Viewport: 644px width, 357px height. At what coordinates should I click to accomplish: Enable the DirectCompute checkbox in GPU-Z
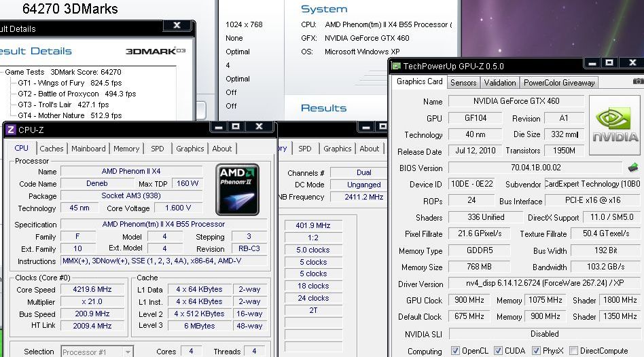(574, 350)
